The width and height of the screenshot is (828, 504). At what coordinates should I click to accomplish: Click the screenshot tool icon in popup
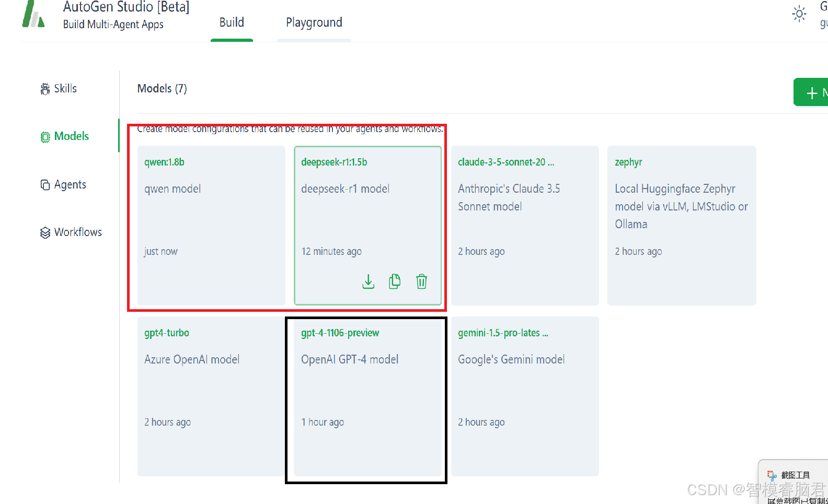point(772,475)
